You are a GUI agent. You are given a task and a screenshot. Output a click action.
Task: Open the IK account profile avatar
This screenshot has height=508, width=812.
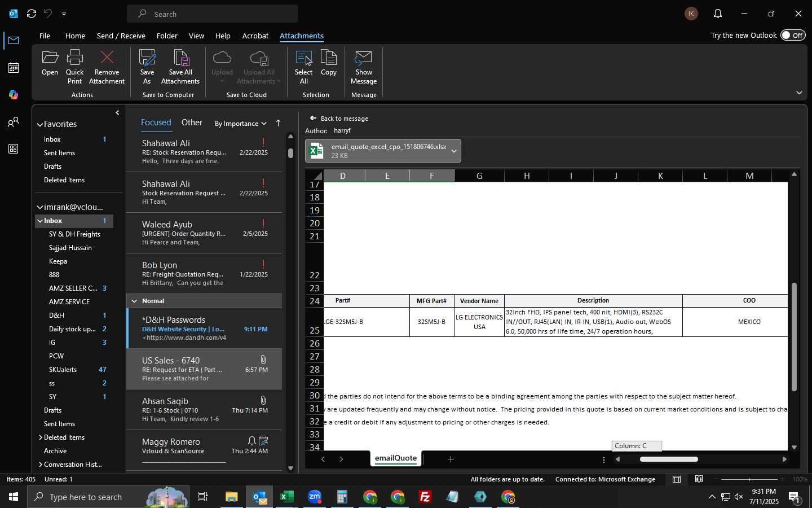pos(691,14)
